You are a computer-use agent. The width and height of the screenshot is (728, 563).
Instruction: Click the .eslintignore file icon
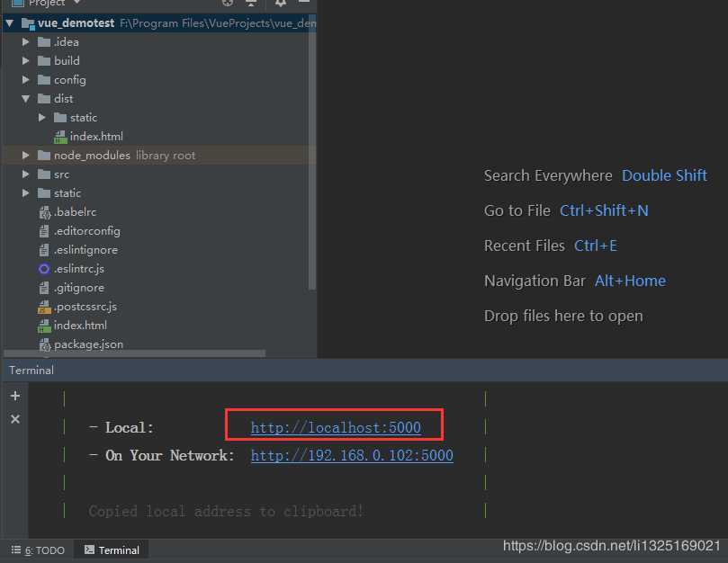pyautogui.click(x=44, y=250)
